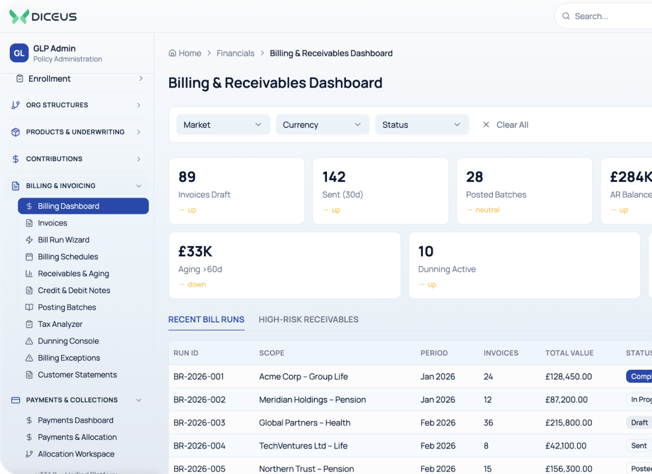
Task: Open the Invoices Draft card
Action: point(237,191)
